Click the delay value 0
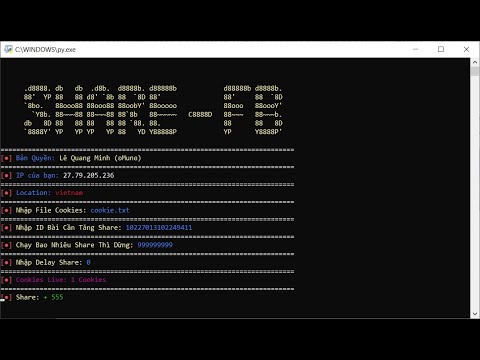Viewport: 480px width, 360px height. click(x=88, y=262)
